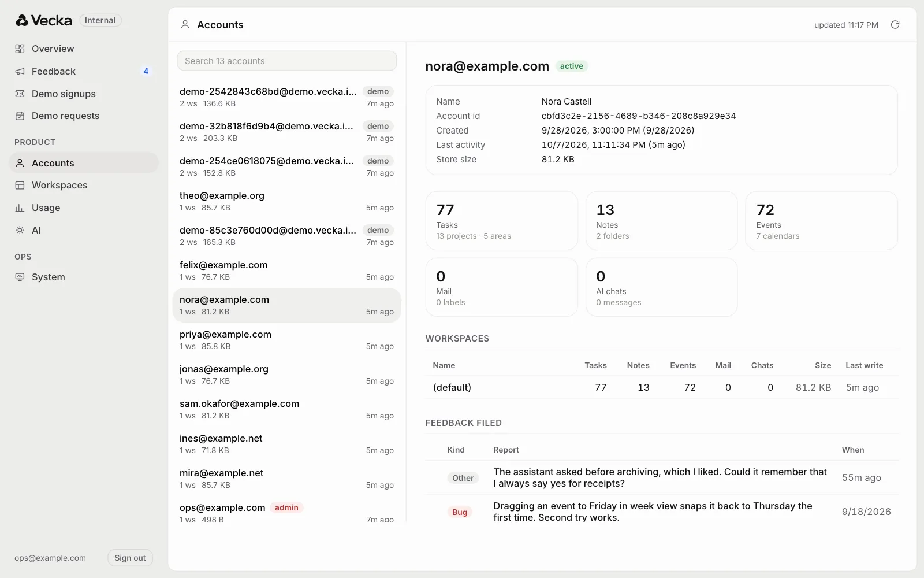Open the Other feedback about archiving receipts
The width and height of the screenshot is (924, 578).
(x=662, y=478)
